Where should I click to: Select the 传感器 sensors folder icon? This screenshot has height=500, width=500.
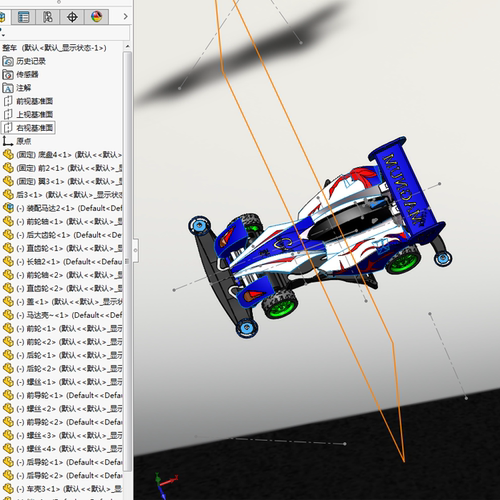point(8,75)
